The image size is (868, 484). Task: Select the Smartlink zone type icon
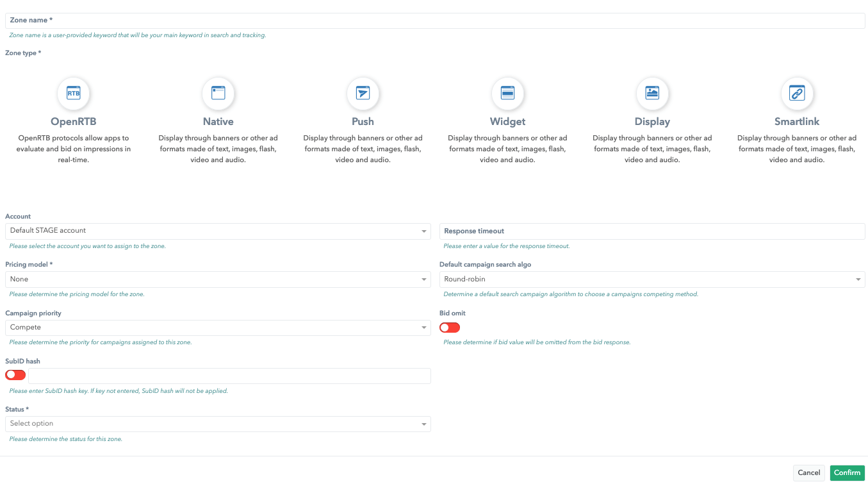click(797, 94)
